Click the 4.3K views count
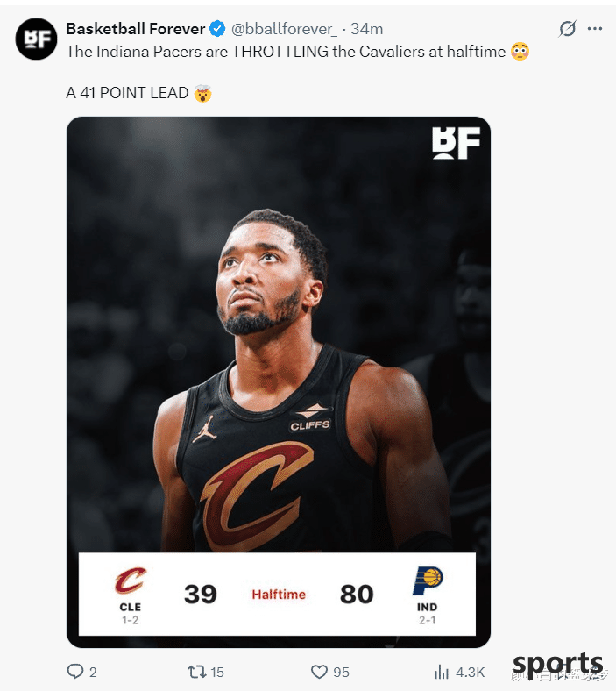 [471, 673]
